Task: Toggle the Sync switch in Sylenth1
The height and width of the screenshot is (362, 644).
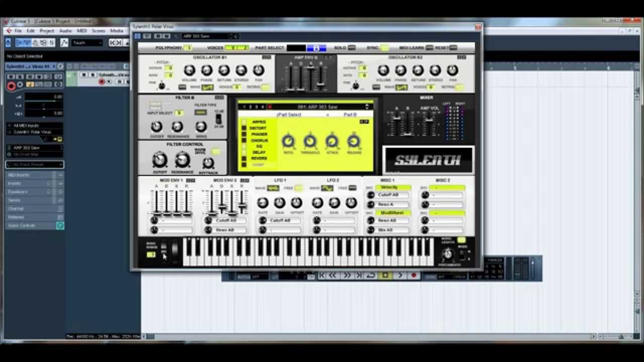Action: [x=384, y=48]
